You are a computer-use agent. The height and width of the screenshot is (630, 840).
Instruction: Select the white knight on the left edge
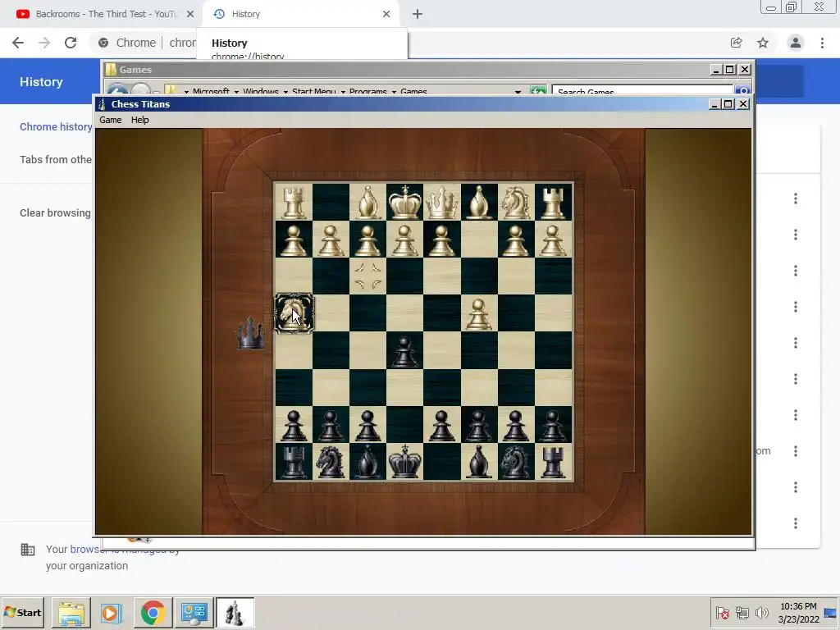click(x=294, y=313)
